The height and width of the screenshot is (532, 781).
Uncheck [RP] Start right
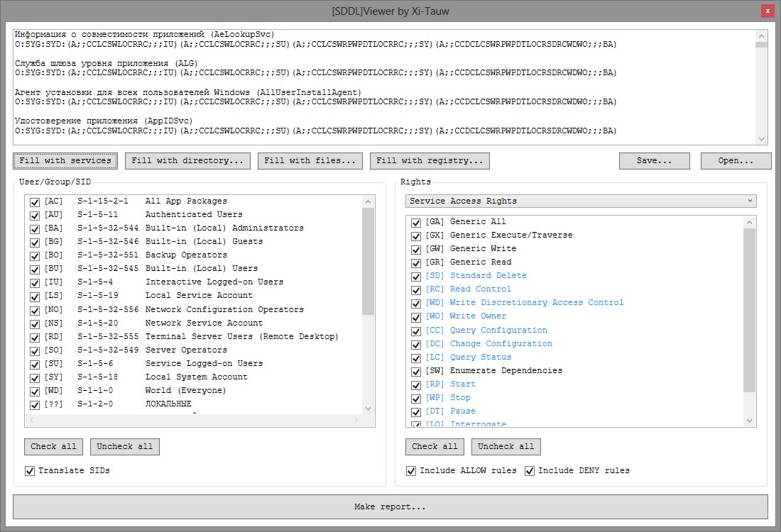[416, 384]
